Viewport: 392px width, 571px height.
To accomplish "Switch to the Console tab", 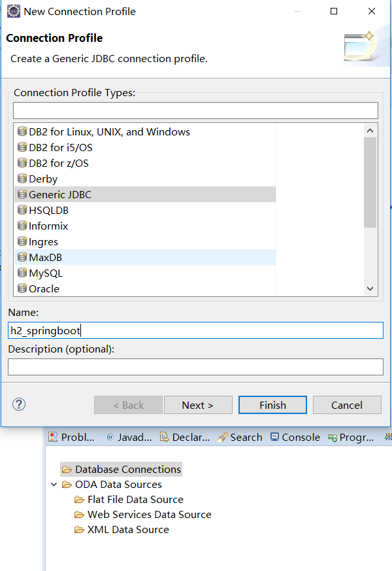I will (295, 438).
